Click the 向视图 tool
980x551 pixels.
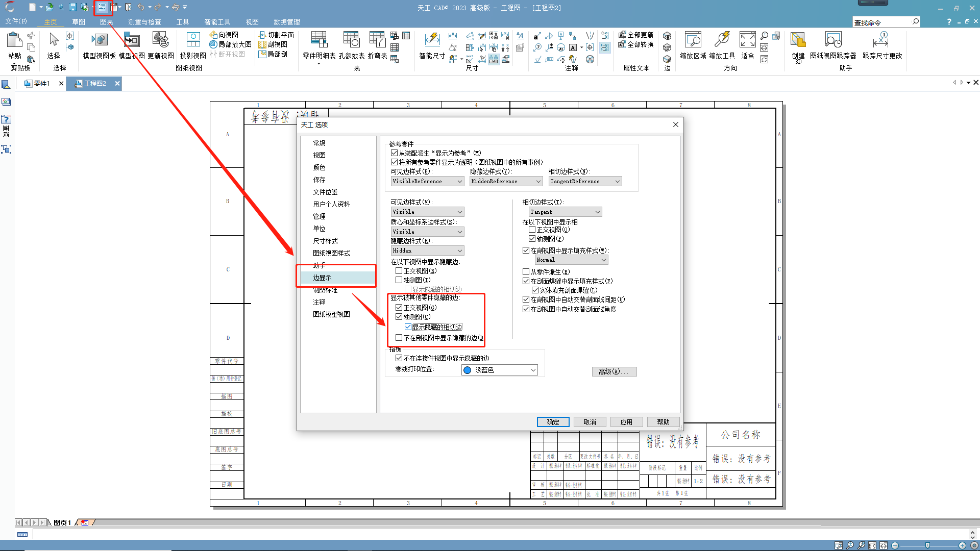pos(224,35)
